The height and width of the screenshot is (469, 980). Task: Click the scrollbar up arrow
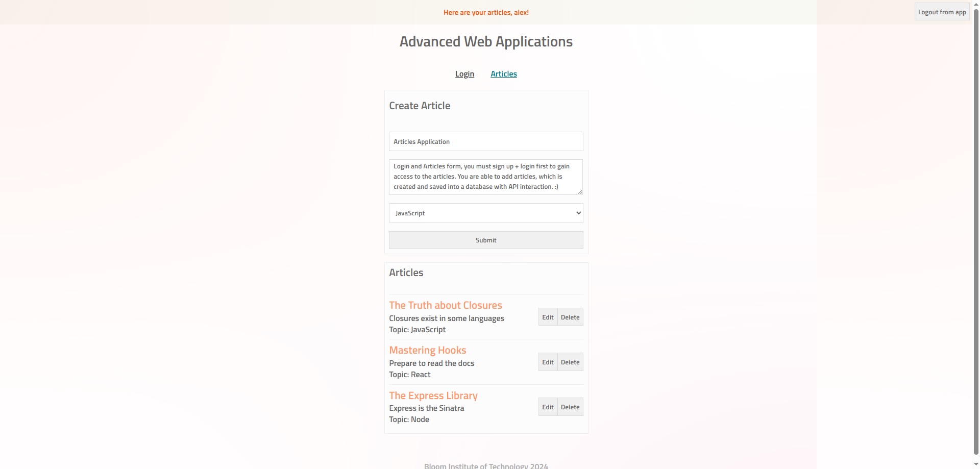pyautogui.click(x=976, y=4)
